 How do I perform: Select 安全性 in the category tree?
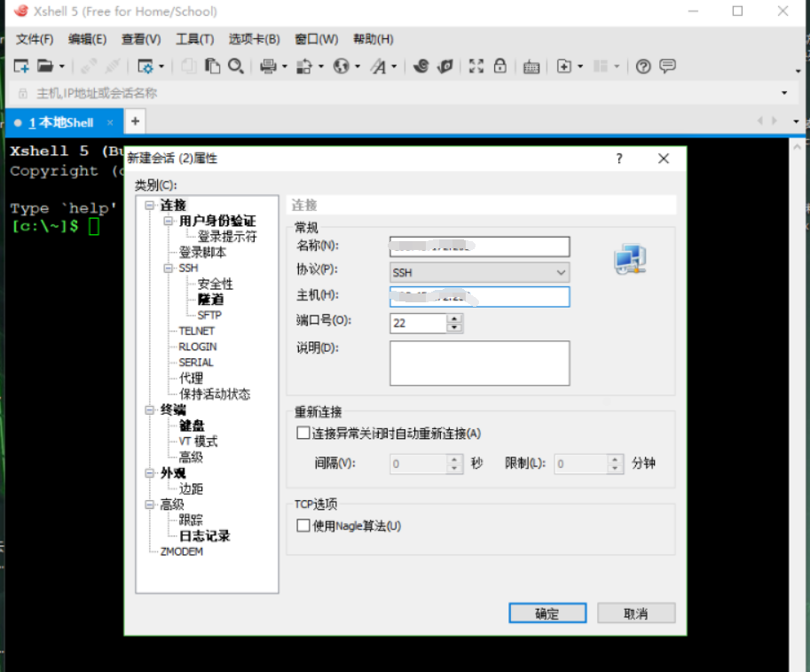point(216,284)
